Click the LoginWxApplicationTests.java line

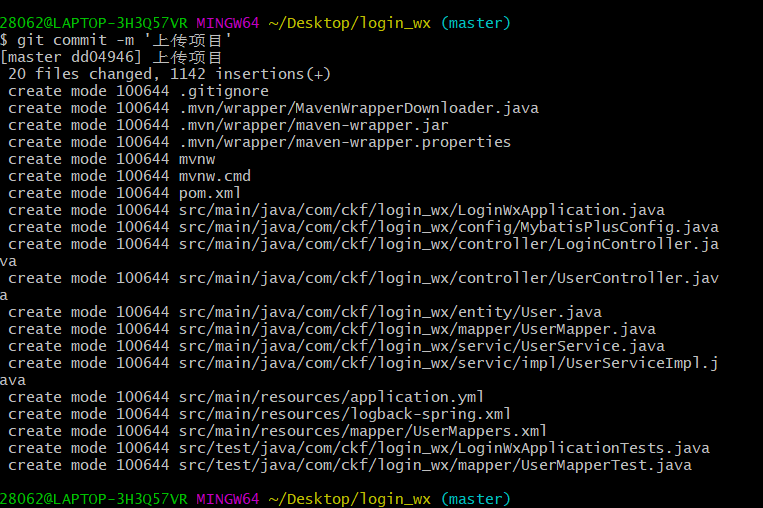click(359, 448)
